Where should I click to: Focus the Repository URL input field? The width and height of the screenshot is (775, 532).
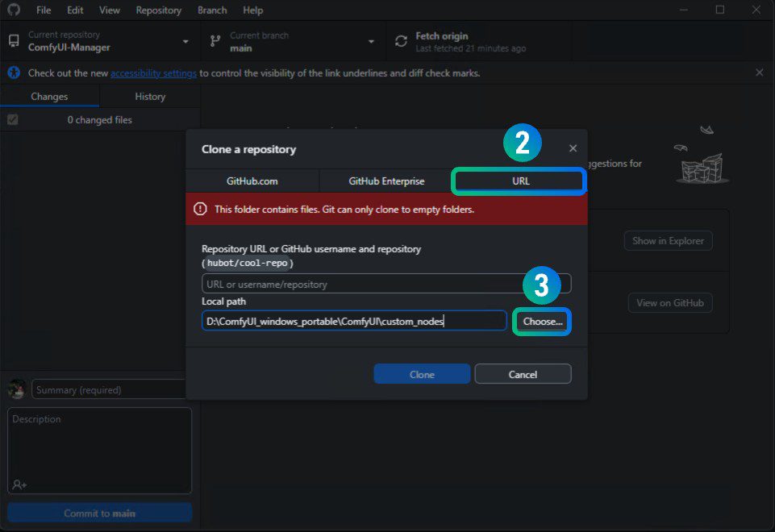pyautogui.click(x=386, y=284)
